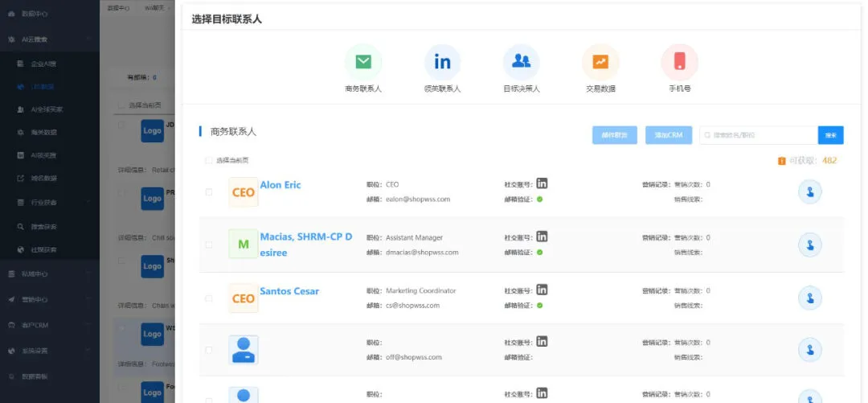868x403 pixels.
Task: Select the 交易数据 chart icon
Action: click(600, 62)
